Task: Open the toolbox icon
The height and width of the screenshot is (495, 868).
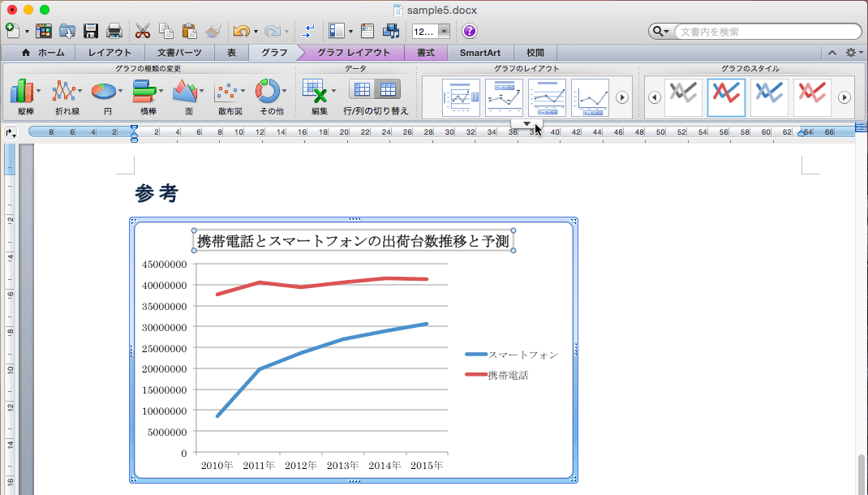Action: pyautogui.click(x=367, y=31)
